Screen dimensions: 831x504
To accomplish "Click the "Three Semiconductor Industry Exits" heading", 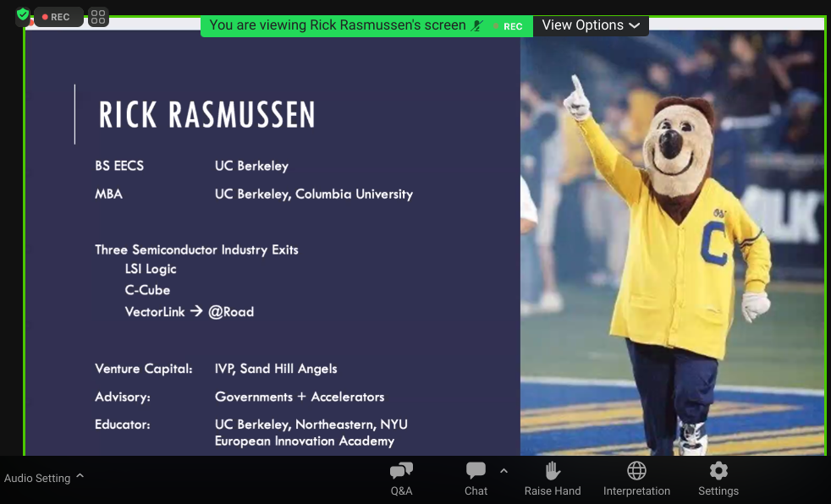I will 196,249.
